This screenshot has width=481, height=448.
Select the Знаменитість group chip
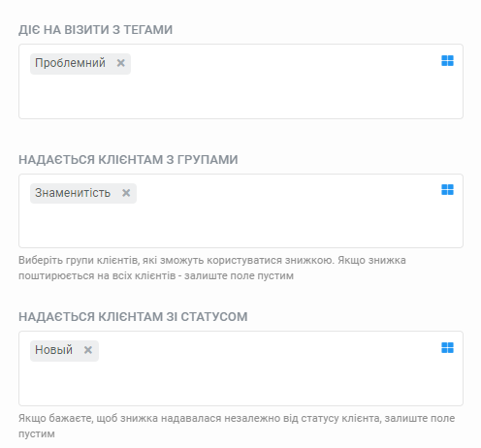73,193
